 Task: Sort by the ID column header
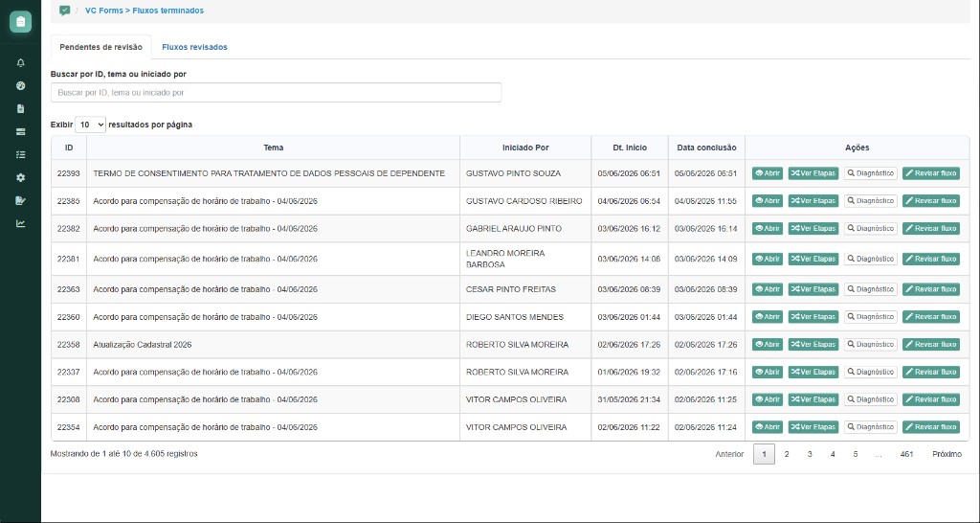(x=69, y=148)
